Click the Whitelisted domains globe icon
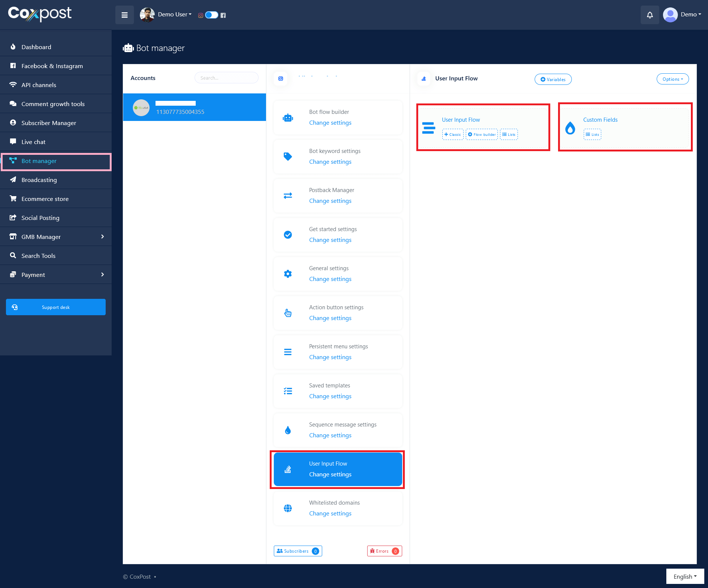This screenshot has width=708, height=588. (288, 508)
